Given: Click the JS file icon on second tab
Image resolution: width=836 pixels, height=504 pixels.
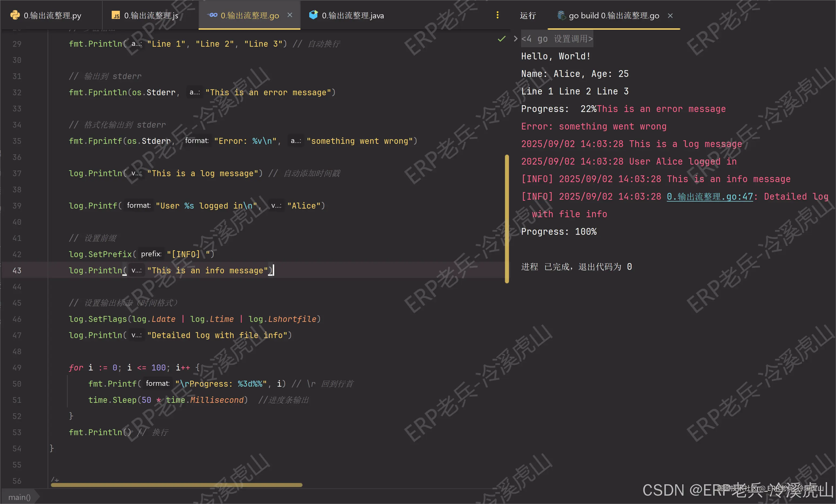Looking at the screenshot, I should tap(116, 15).
